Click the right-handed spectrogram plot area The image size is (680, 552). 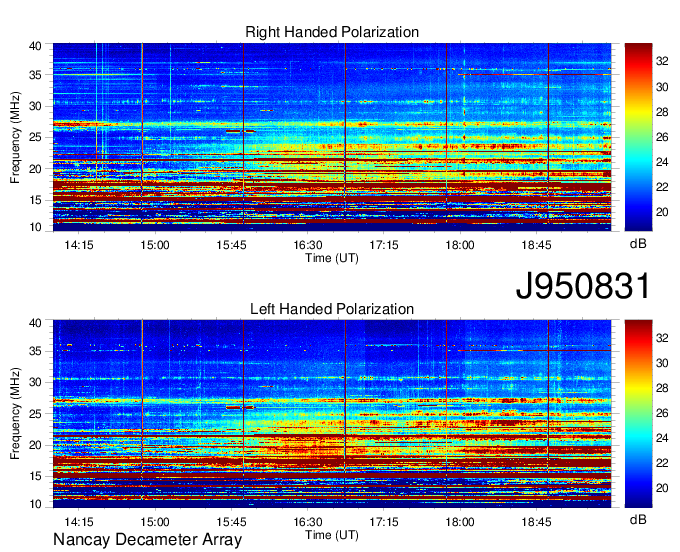(332, 137)
